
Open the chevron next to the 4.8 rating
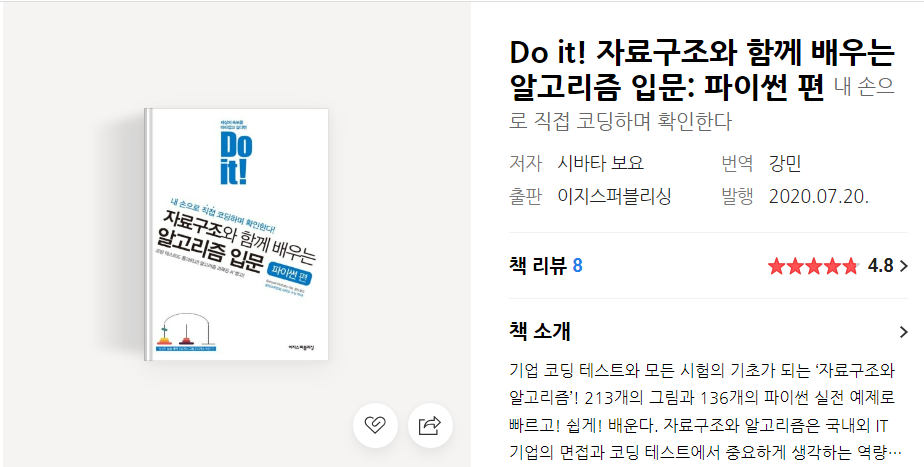tap(904, 267)
